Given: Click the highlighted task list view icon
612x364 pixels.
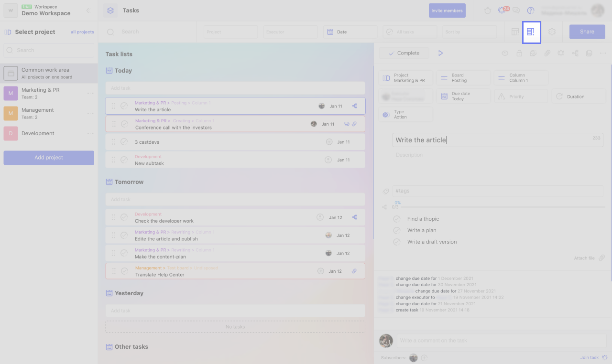Looking at the screenshot, I should 531,32.
